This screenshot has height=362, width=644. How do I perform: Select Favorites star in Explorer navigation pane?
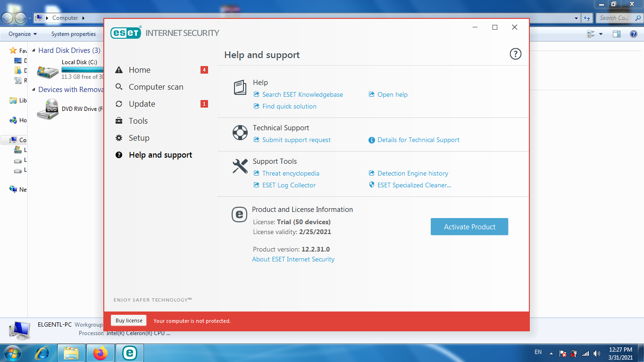13,51
